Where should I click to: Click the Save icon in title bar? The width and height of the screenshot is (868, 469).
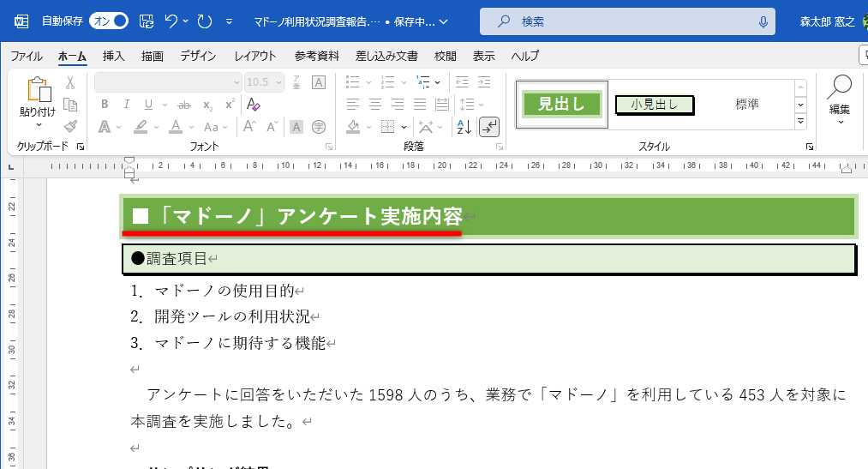pyautogui.click(x=147, y=21)
